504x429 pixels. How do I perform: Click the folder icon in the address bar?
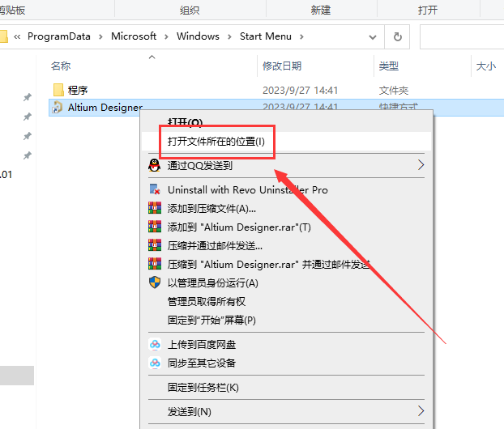(x=3, y=36)
